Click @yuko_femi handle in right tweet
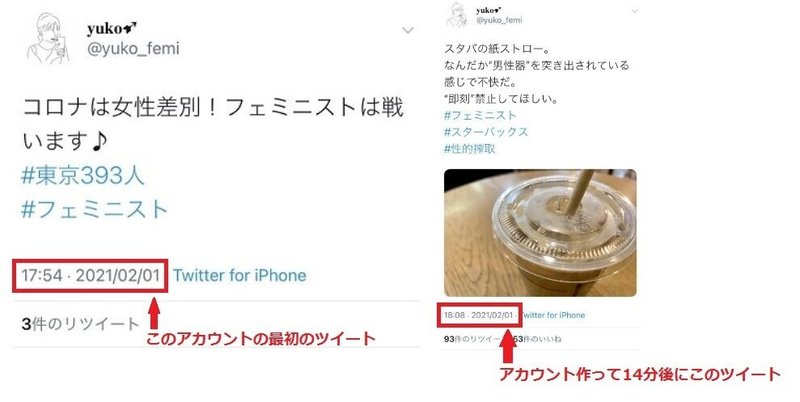800x402 pixels. point(499,20)
